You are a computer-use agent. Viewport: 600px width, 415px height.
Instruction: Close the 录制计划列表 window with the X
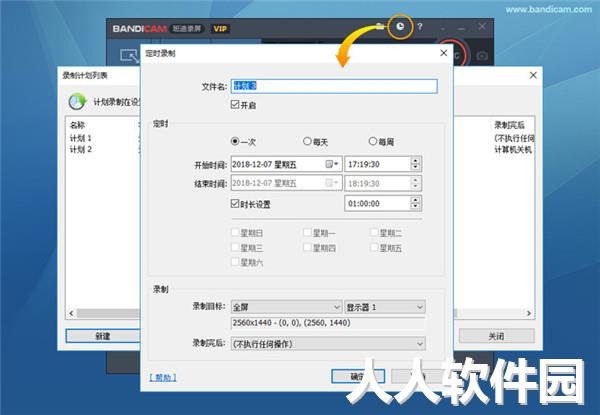[533, 75]
